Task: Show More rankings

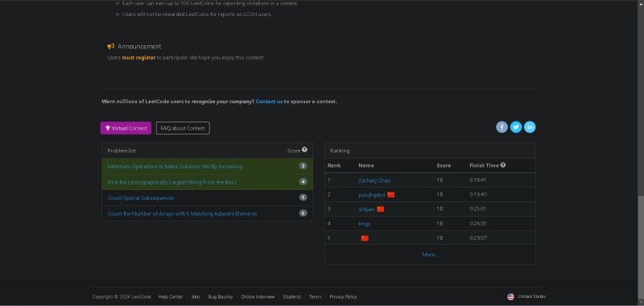Action: [430, 254]
